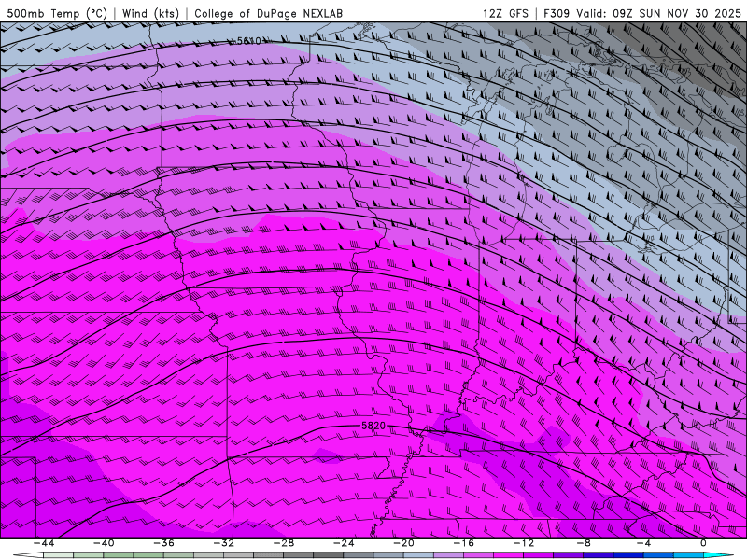The height and width of the screenshot is (560, 747).
Task: Click the white arrow start of colorbar
Action: 28,555
